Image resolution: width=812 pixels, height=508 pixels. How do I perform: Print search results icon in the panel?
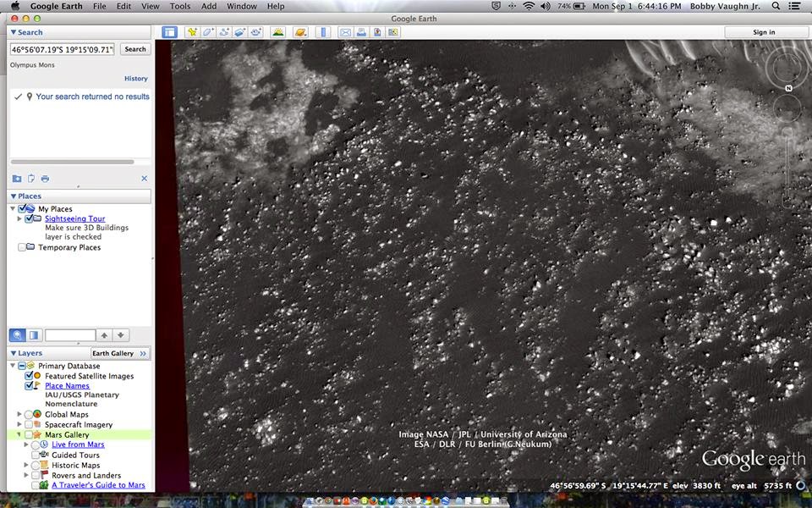pyautogui.click(x=45, y=179)
